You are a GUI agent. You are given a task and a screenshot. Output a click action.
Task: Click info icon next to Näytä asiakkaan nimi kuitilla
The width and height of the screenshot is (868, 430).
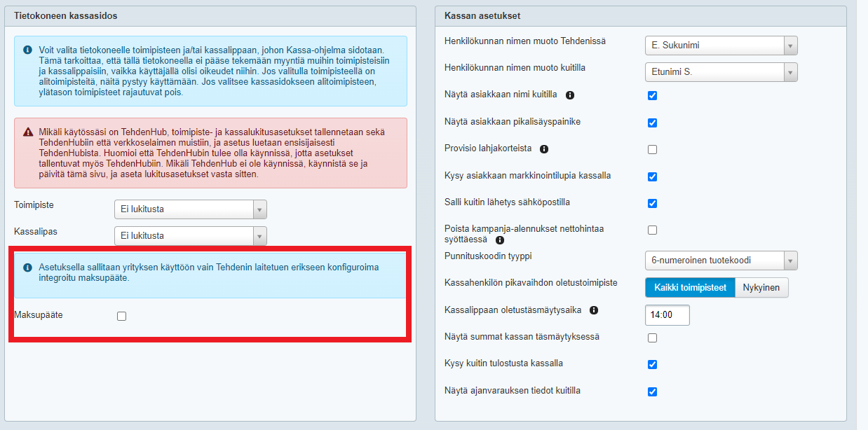(570, 95)
